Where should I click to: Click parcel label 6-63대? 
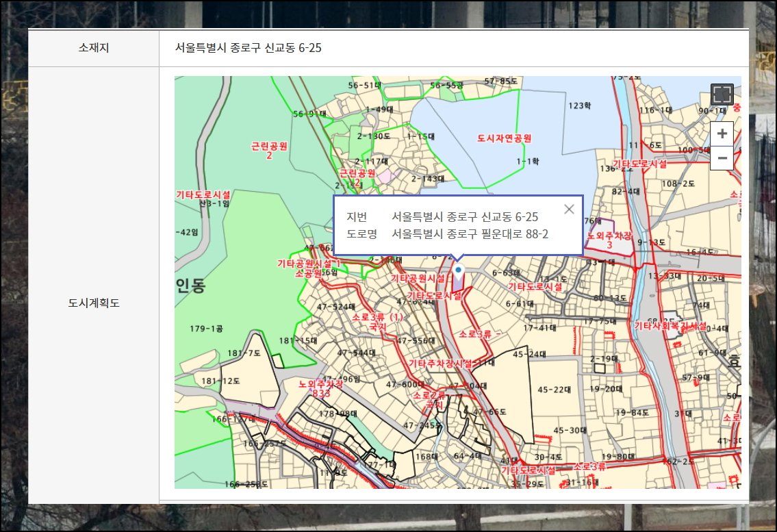pos(506,273)
